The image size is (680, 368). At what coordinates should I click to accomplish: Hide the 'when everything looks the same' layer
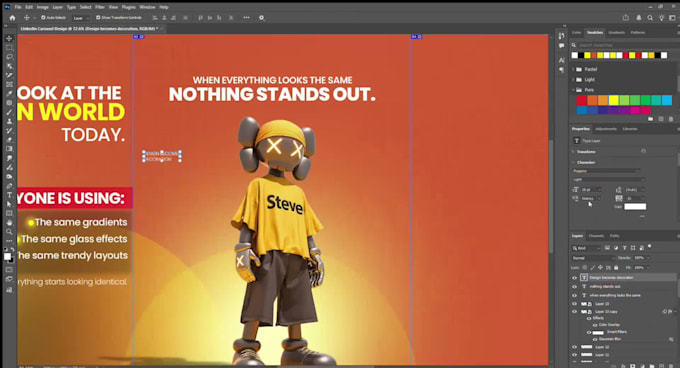574,295
